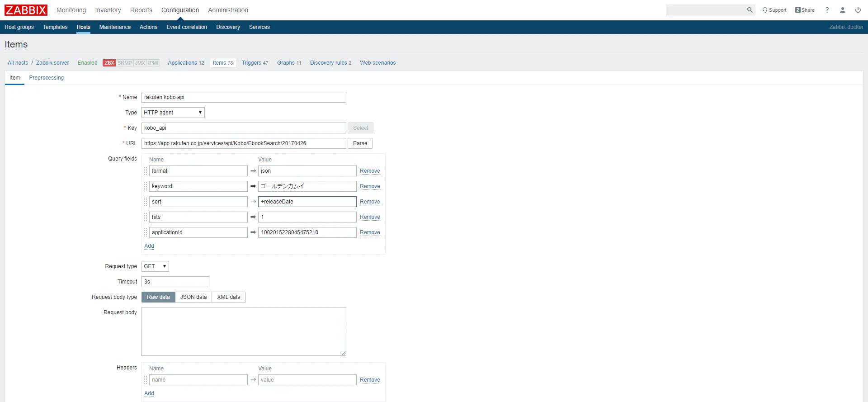Click the search magnifier icon

coord(750,10)
